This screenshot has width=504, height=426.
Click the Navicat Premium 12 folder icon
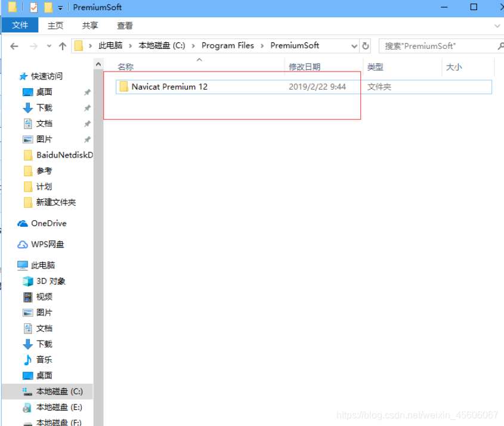123,87
